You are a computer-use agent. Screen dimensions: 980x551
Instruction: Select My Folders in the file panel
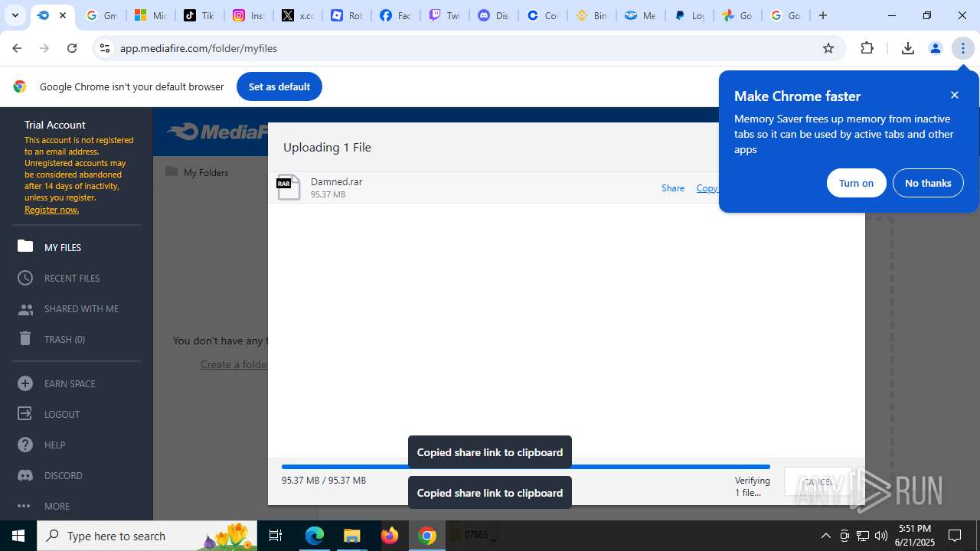pyautogui.click(x=198, y=172)
